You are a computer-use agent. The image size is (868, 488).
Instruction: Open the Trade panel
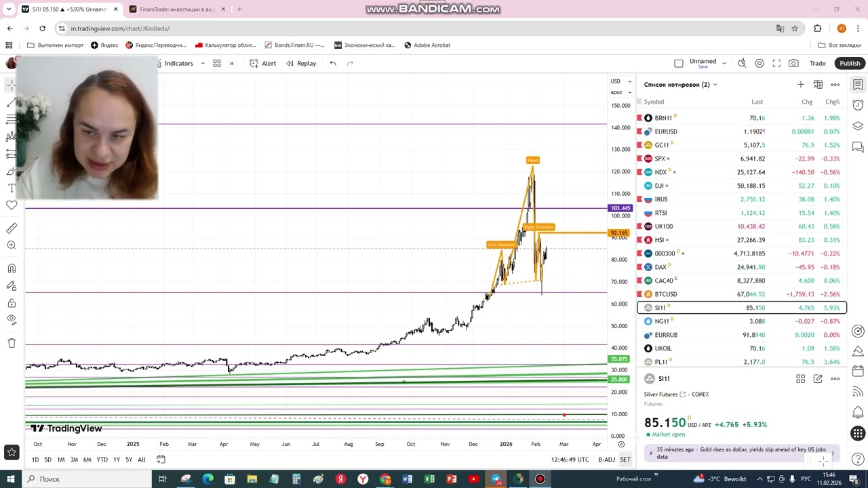tap(818, 63)
